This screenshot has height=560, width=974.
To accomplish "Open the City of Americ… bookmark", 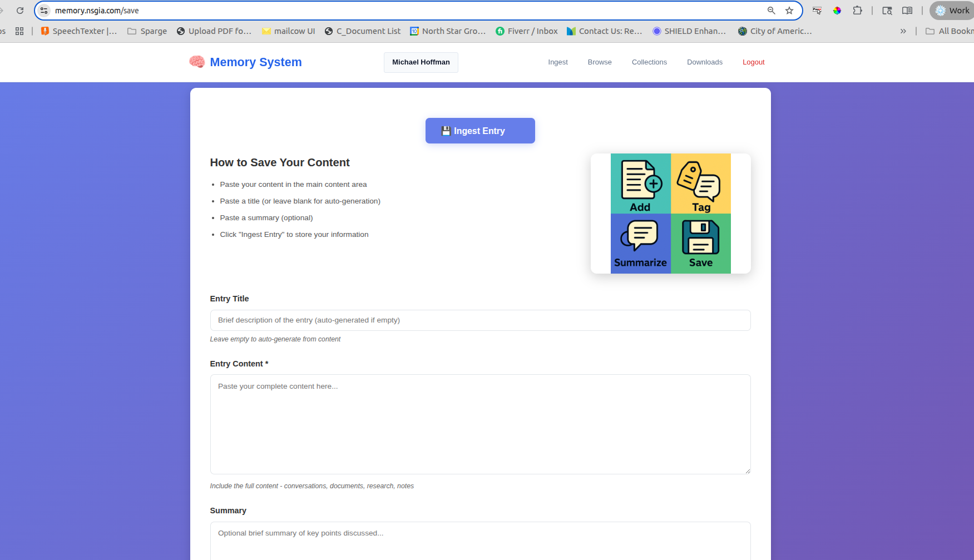I will 775,31.
